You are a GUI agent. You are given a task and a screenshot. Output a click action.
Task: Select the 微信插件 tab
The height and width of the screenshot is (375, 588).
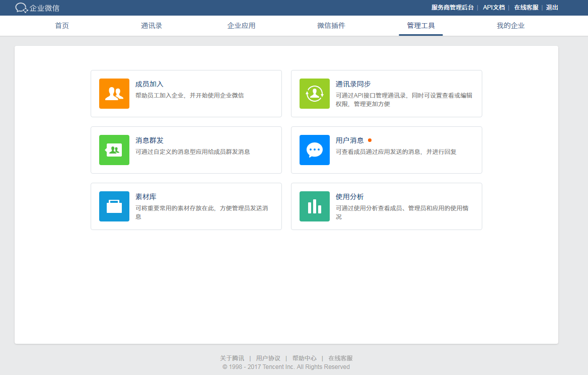click(331, 26)
